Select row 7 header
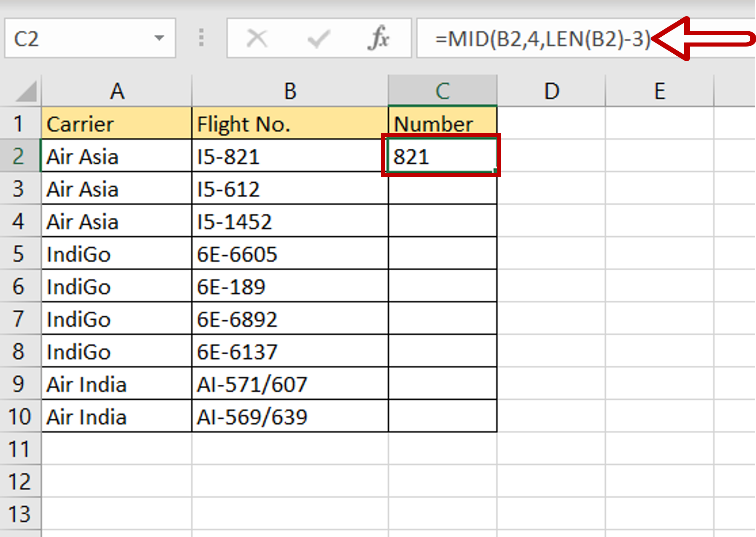 point(20,318)
